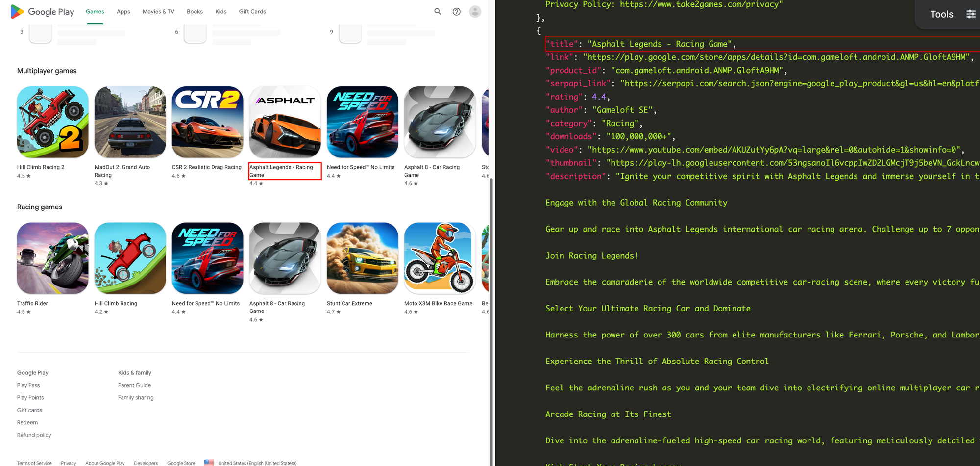
Task: Click the Moto X3M Bike Race Game title
Action: (x=439, y=304)
